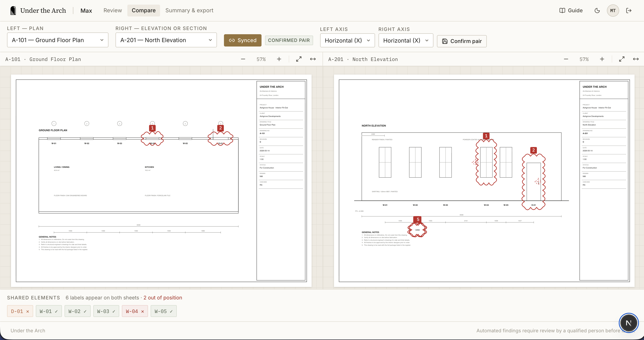Screen dimensions: 644x340
Task: Toggle the Synced link button
Action: (x=242, y=40)
